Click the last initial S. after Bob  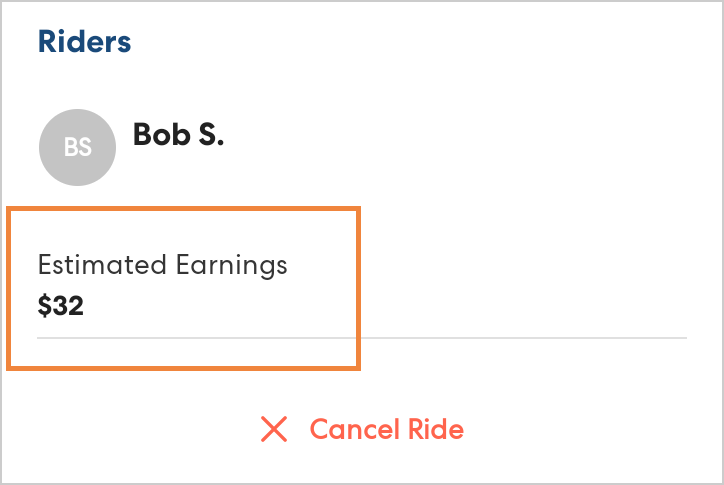click(210, 135)
